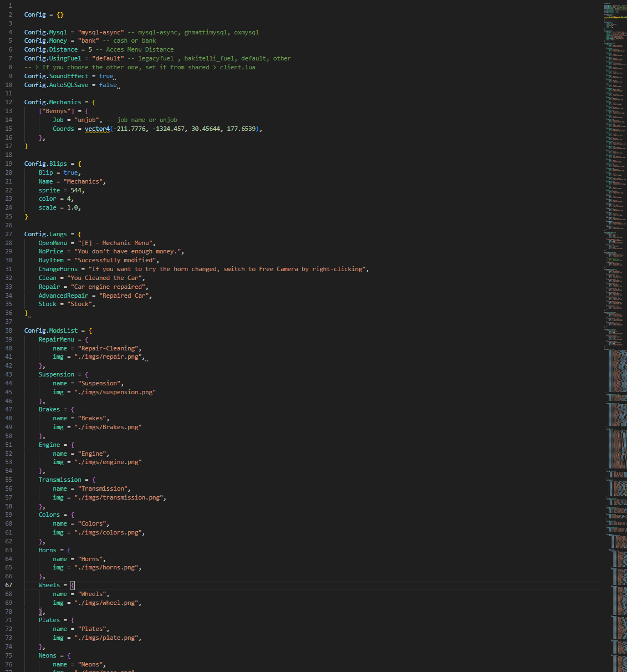
Task: Select the Wheels table name on line 67
Action: (49, 584)
